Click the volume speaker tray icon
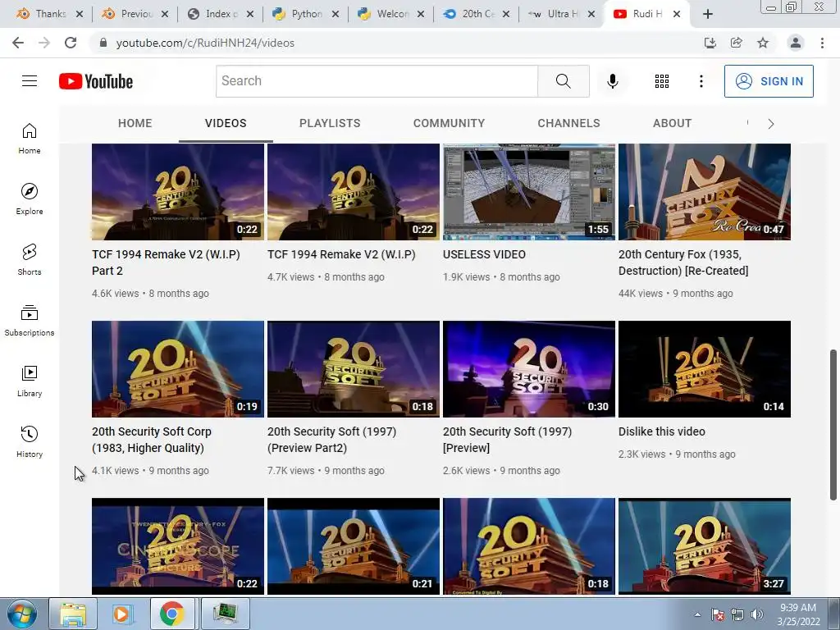 [x=757, y=614]
